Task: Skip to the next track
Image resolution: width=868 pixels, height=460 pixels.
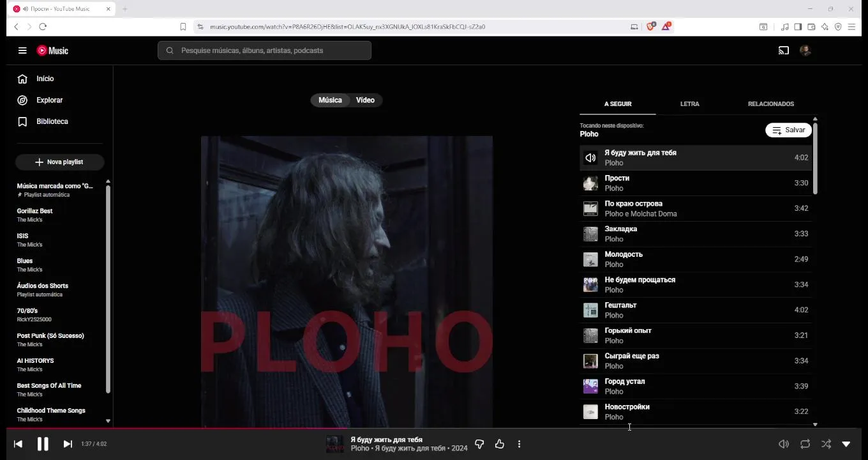Action: pos(68,444)
